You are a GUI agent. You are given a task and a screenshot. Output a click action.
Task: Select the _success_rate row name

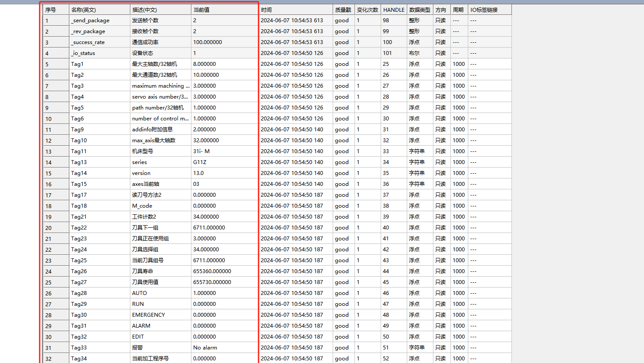tap(88, 42)
